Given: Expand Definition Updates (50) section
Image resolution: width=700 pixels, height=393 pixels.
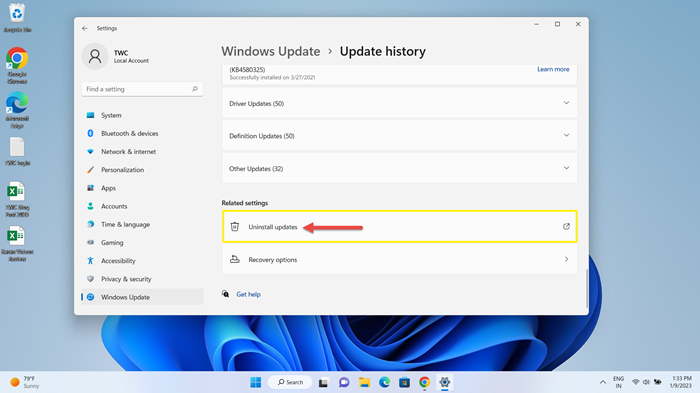Looking at the screenshot, I should tap(400, 136).
